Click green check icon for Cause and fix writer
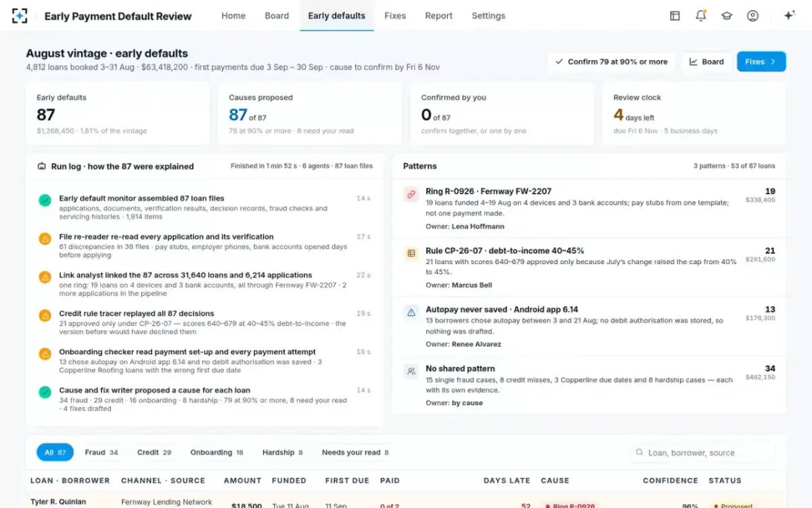 click(45, 392)
